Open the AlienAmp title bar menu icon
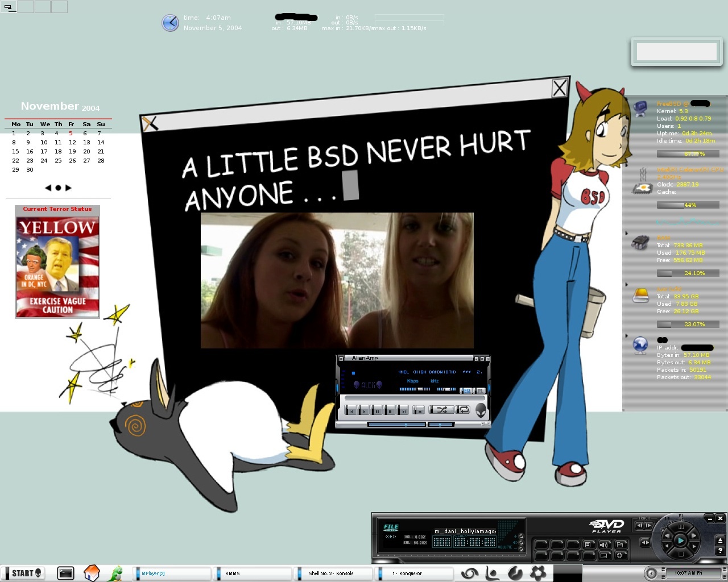Screen dimensions: 728x582 click(x=341, y=359)
